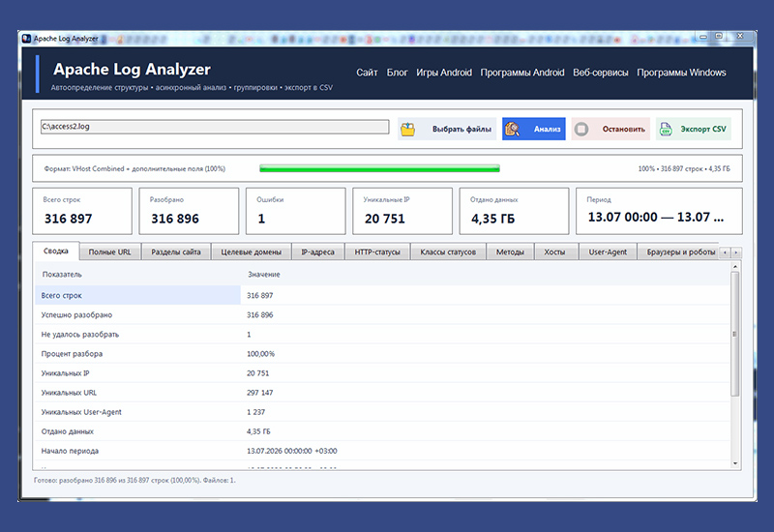Start analysis with the Анализ button
774x532 pixels.
[x=534, y=129]
